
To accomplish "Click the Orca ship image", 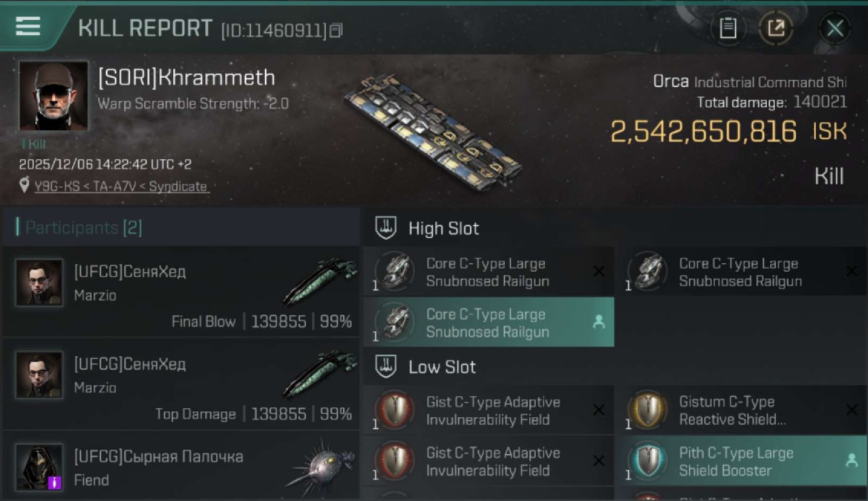I will pyautogui.click(x=433, y=132).
